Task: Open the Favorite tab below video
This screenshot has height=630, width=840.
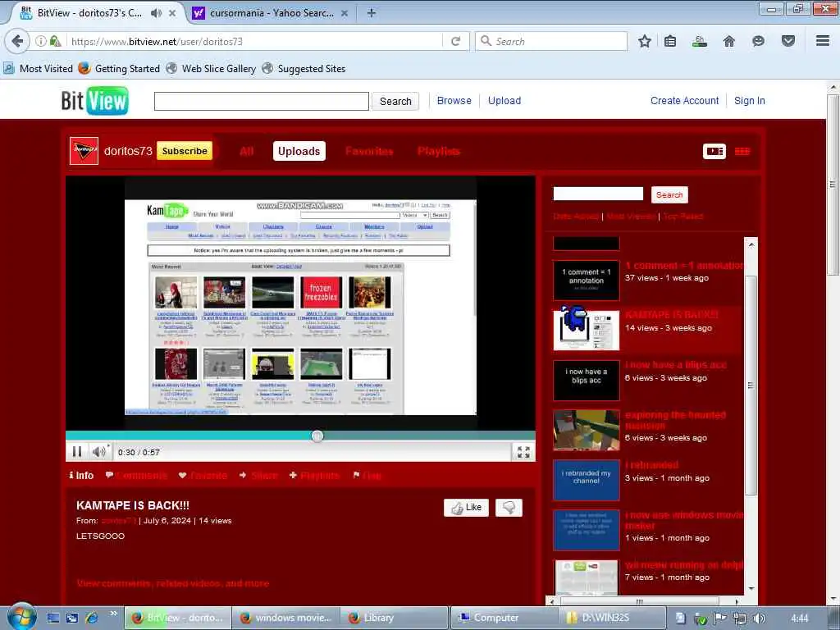Action: coord(203,475)
